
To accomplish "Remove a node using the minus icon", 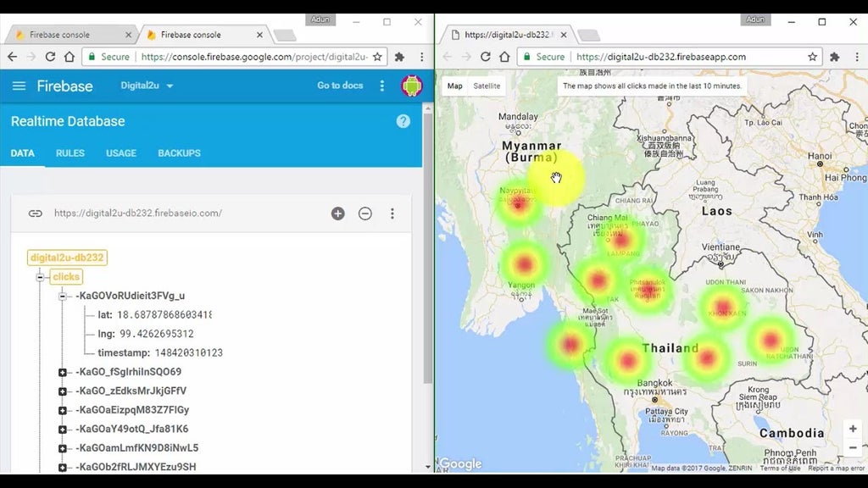I will click(365, 213).
